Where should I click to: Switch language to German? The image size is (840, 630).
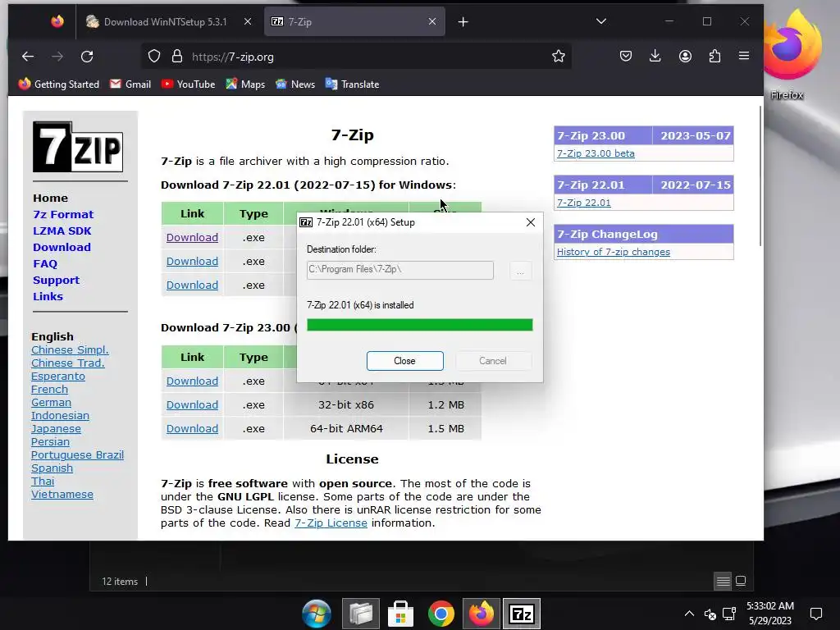[51, 402]
